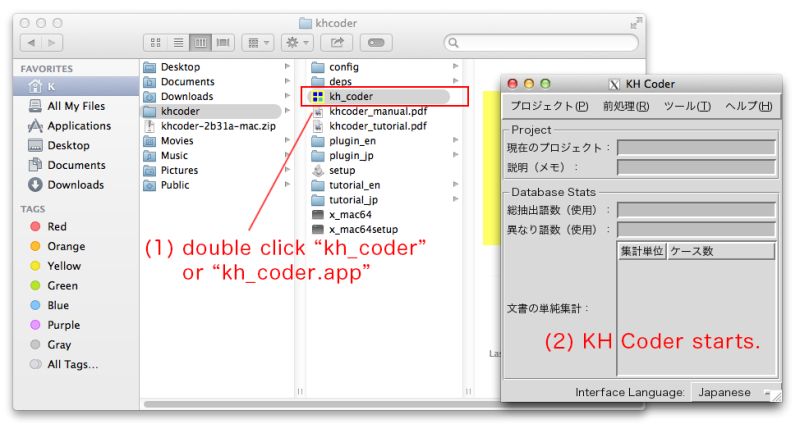Expand the tutorial_jp folder arrow
800x424 pixels.
coord(456,199)
